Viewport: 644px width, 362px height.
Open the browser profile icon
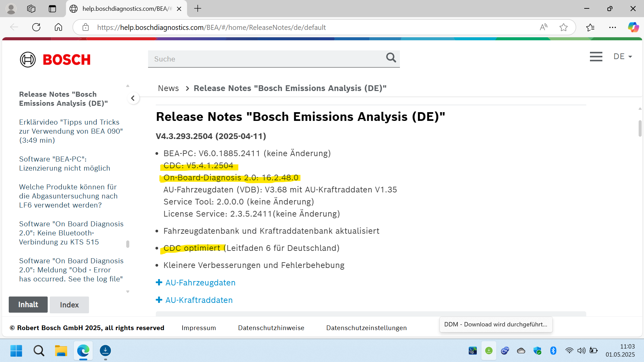11,9
